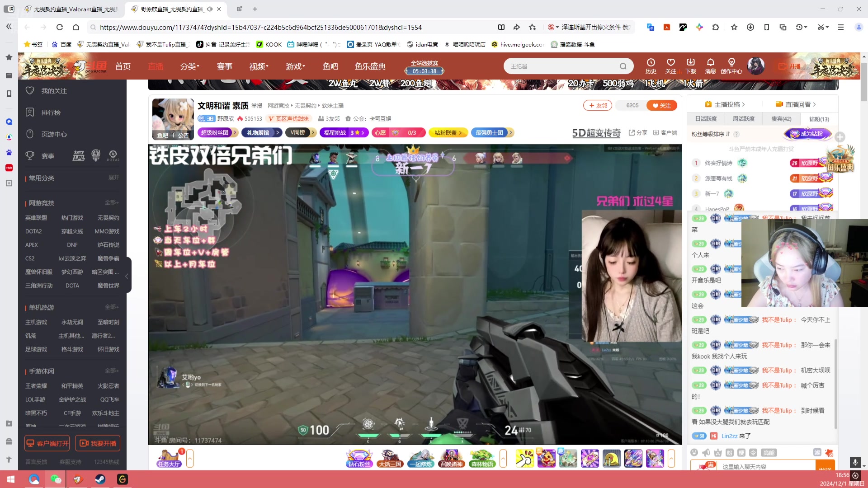The width and height of the screenshot is (868, 488).
Task: Expand the 分类 dropdown in navigation
Action: [x=189, y=66]
